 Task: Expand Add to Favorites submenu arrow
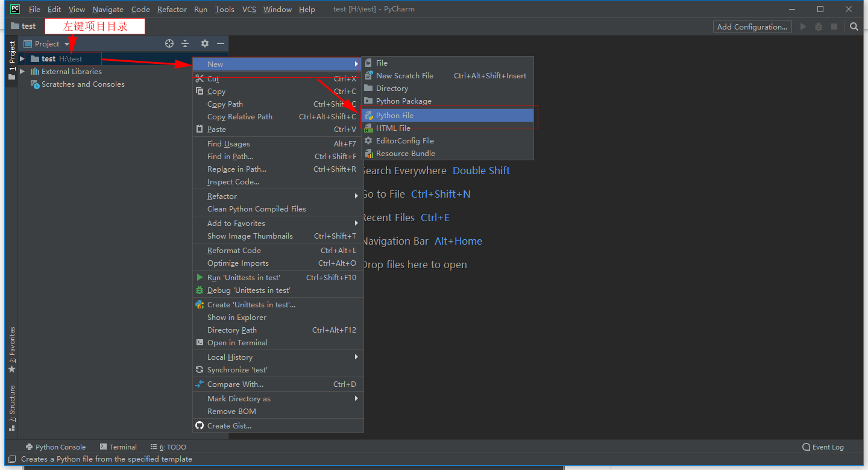(x=356, y=223)
